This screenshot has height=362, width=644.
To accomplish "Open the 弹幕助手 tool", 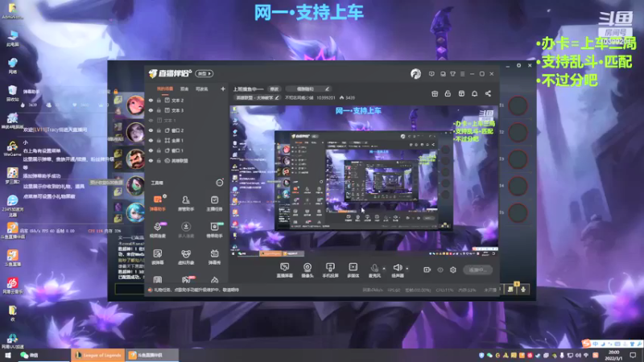I will point(157,204).
